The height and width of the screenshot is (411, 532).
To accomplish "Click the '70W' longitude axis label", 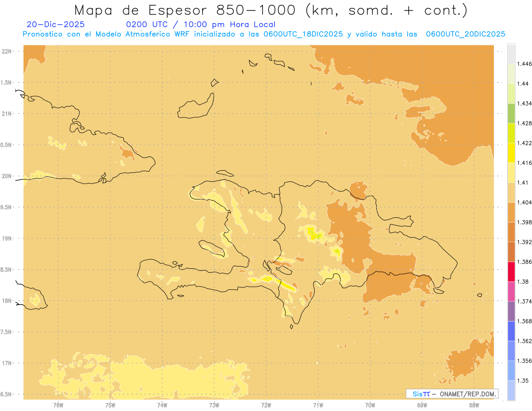I will click(x=370, y=405).
